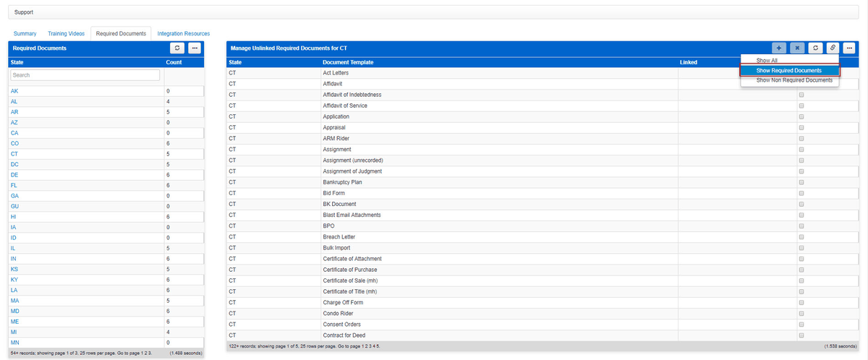The height and width of the screenshot is (360, 868).
Task: Choose Show All from the dropdown menu
Action: tap(767, 60)
